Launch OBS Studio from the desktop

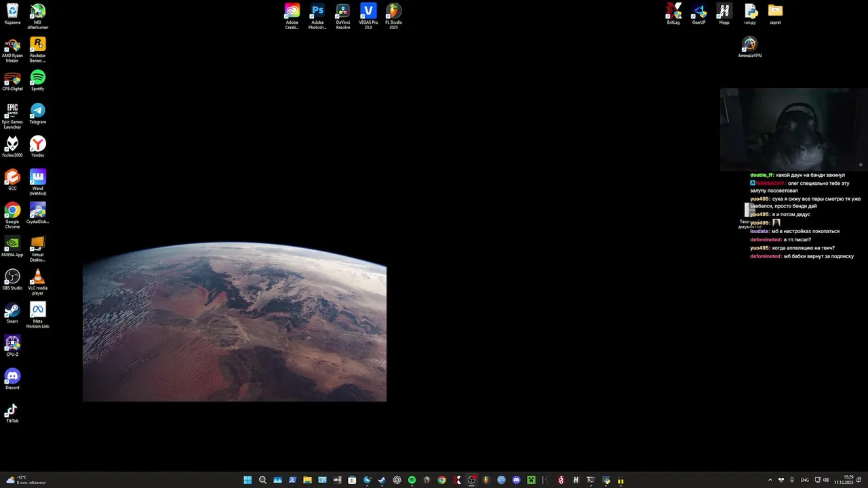12,280
